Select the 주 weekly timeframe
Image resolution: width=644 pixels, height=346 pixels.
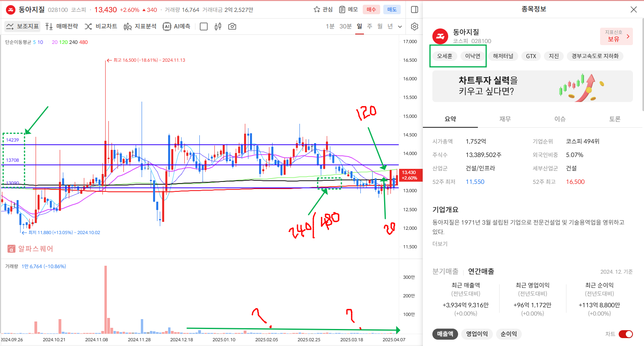click(x=369, y=26)
